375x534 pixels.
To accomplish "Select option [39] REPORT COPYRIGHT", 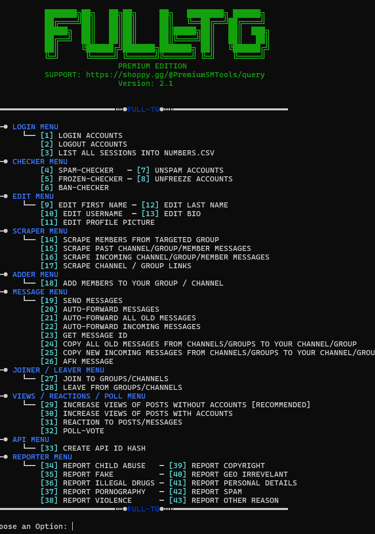I will tap(217, 466).
